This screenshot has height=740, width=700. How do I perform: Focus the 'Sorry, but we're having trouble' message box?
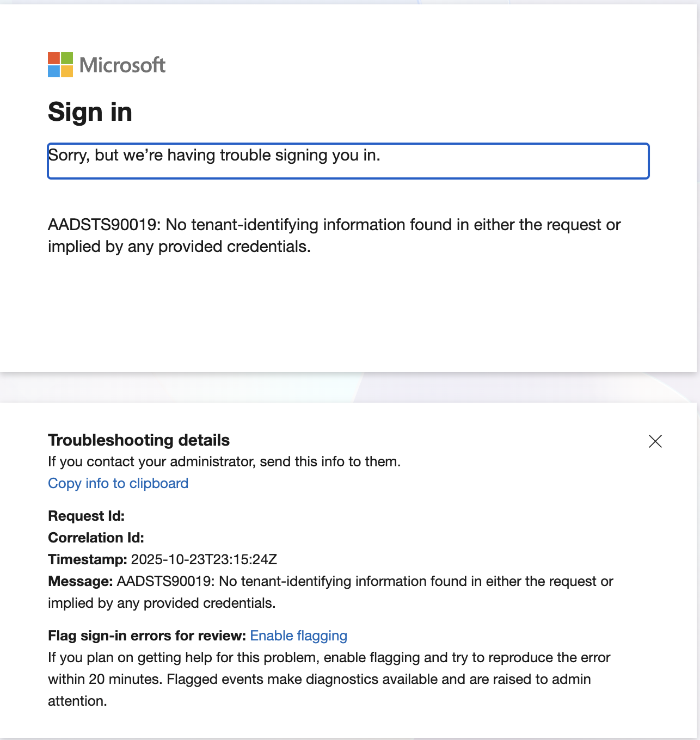(348, 161)
